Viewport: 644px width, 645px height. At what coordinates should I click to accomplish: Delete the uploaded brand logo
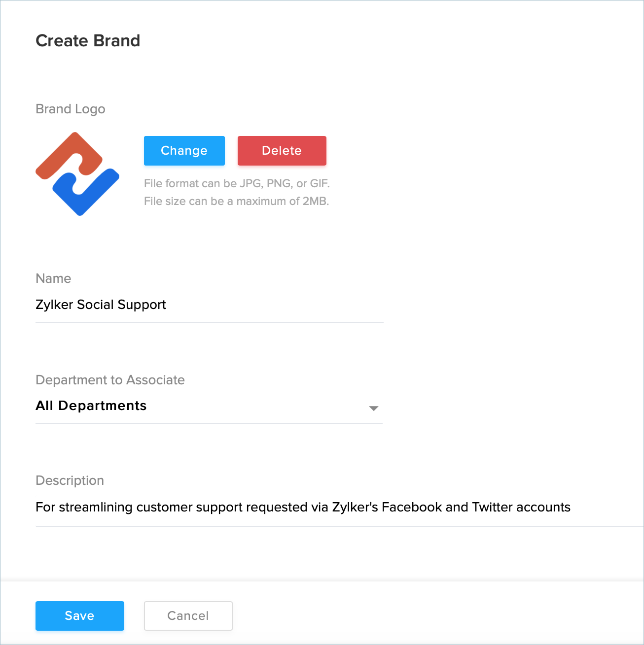[x=282, y=151]
